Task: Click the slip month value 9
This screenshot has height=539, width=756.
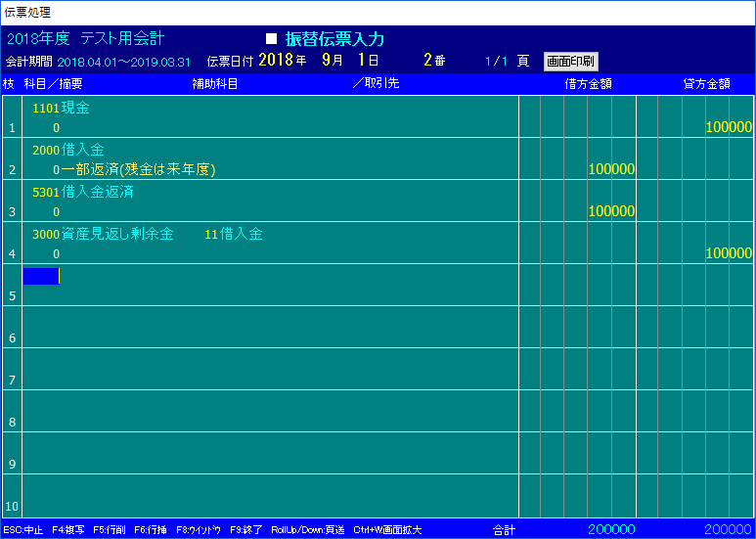Action: tap(327, 61)
